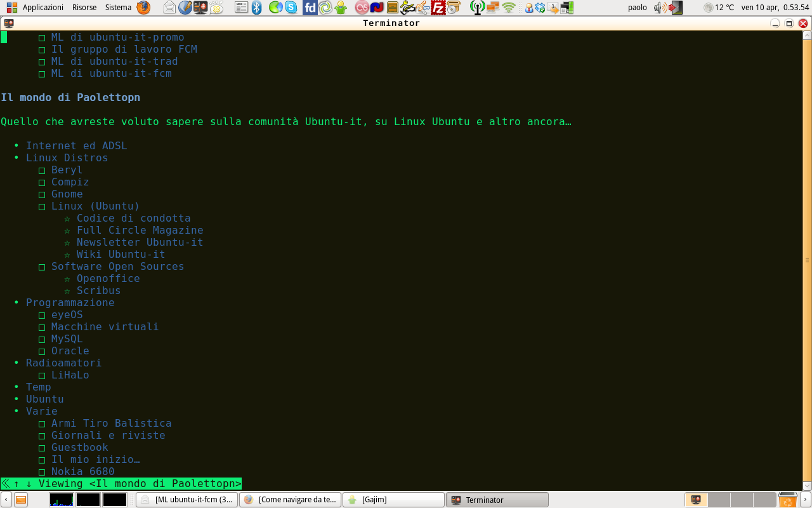
Task: Switch to the Gajim taskbar window
Action: coord(393,500)
